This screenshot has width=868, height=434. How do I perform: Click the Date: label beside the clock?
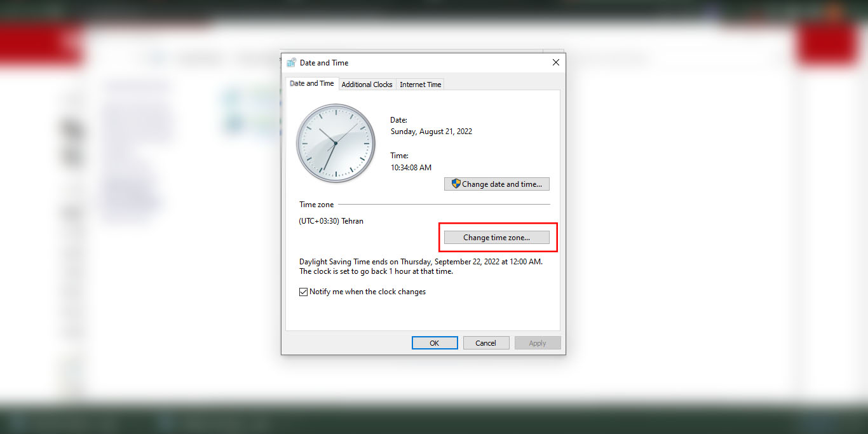point(398,120)
